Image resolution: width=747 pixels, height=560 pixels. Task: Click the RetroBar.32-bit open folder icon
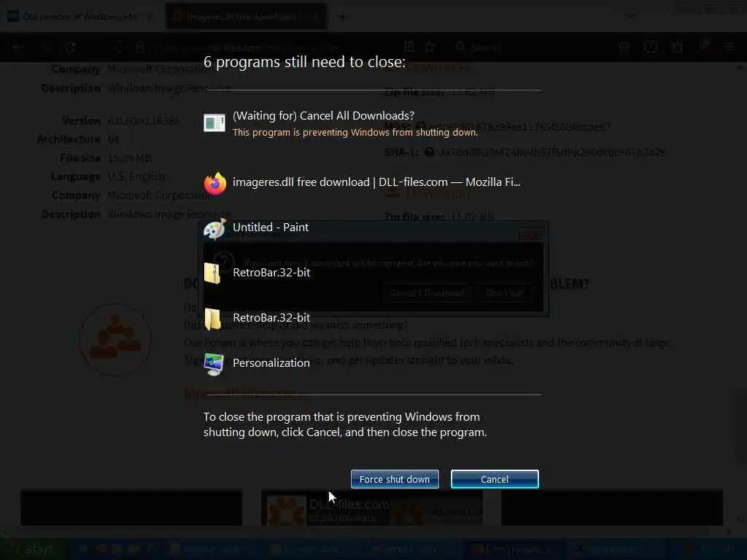click(x=212, y=319)
